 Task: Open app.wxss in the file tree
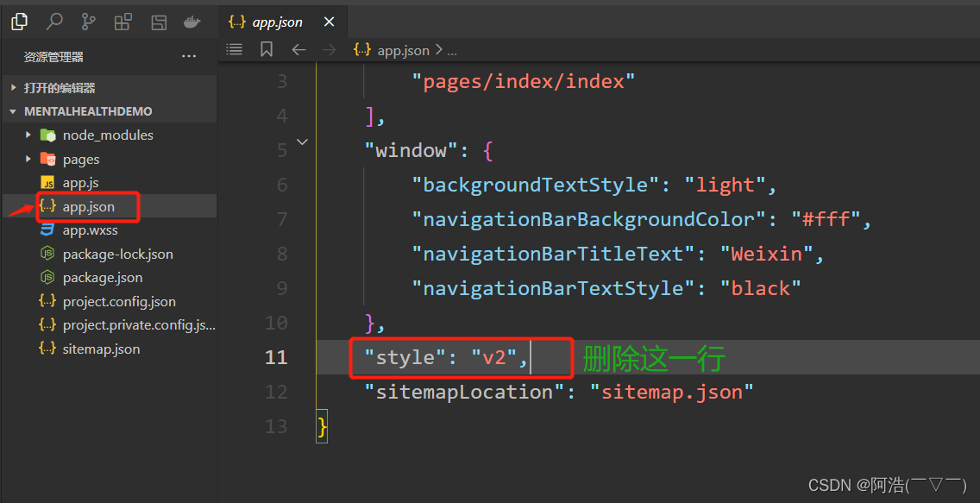pyautogui.click(x=90, y=230)
